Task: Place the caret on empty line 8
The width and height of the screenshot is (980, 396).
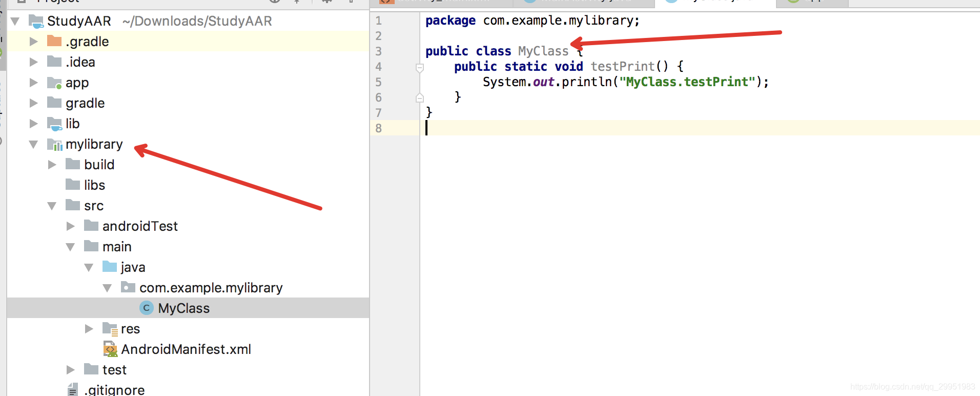Action: (x=700, y=128)
